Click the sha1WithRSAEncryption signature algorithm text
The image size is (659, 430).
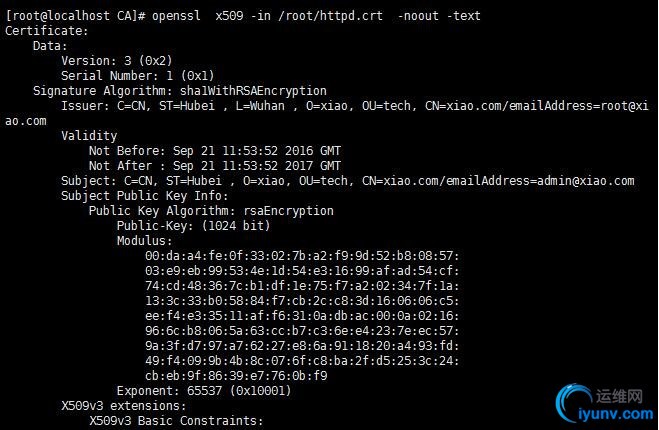tap(253, 91)
